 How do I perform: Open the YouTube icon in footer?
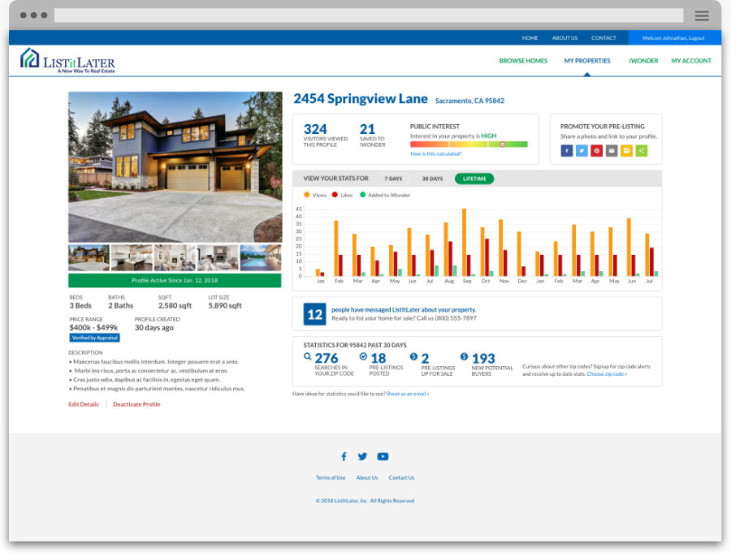[x=383, y=457]
